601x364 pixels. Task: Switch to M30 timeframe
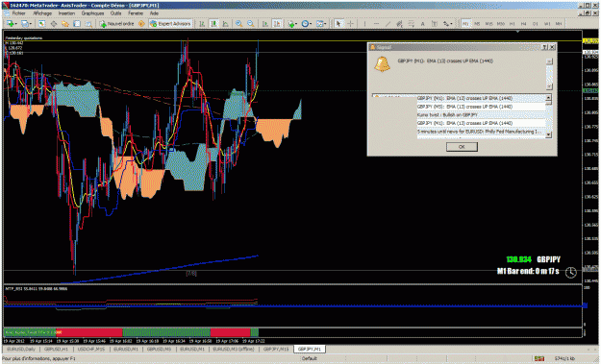[501, 24]
